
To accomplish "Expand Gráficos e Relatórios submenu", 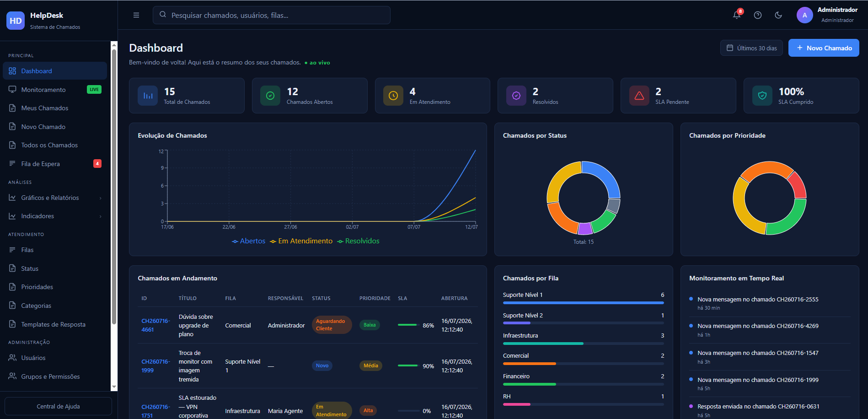I will coord(55,198).
